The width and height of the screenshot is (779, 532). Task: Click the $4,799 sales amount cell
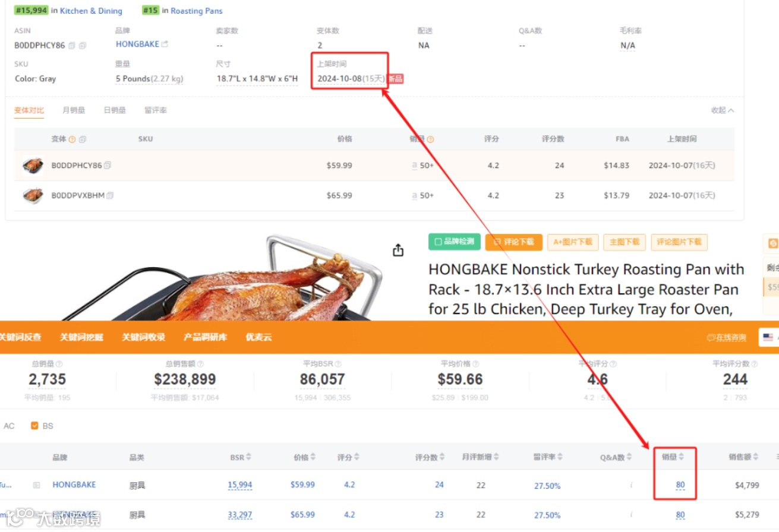pos(747,485)
